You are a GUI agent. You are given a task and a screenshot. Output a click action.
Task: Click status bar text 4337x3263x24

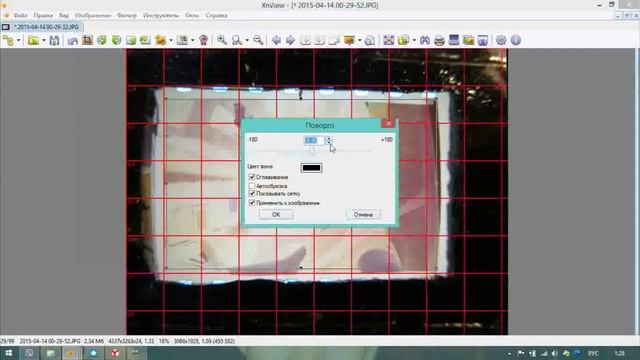pos(125,341)
